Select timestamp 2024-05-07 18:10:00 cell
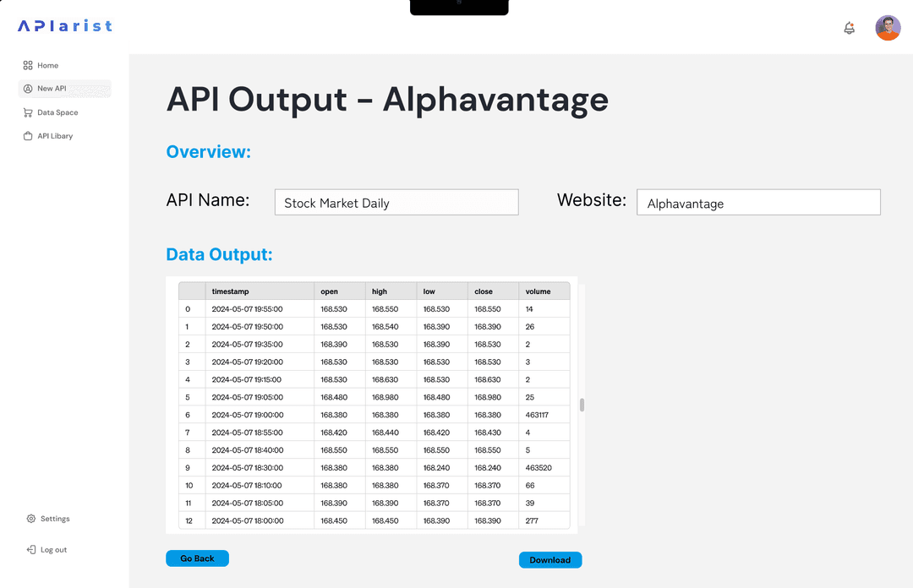 click(260, 485)
